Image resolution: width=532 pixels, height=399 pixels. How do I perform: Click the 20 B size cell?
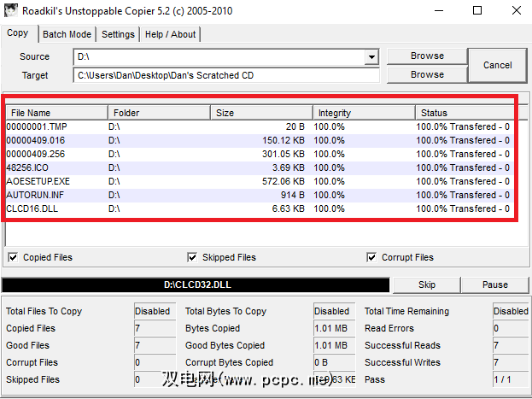(295, 126)
